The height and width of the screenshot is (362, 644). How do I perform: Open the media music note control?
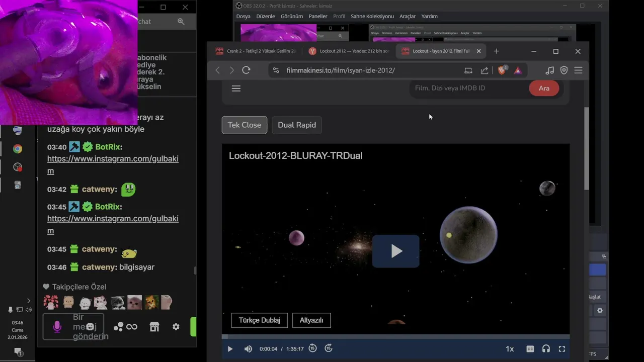point(550,70)
